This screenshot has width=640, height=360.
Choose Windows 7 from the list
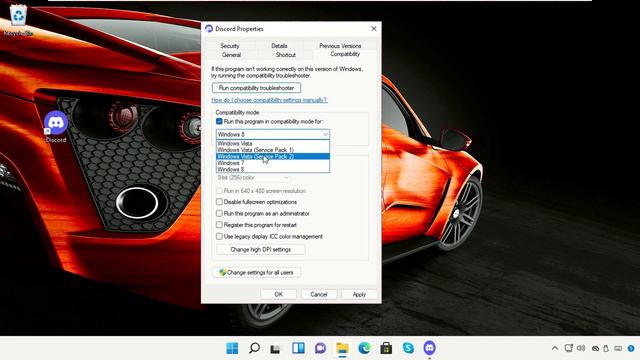pos(273,163)
